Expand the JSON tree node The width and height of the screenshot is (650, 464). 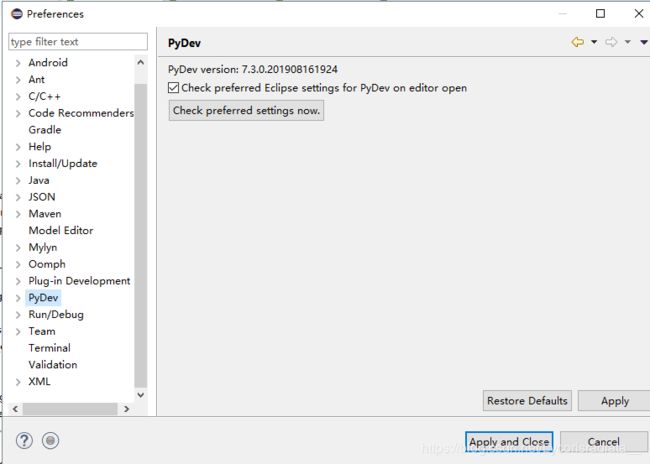click(18, 197)
